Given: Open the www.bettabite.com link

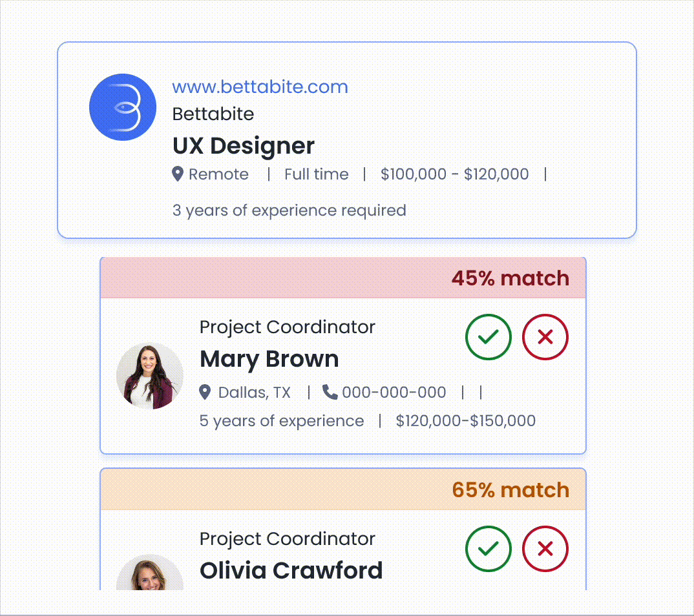Looking at the screenshot, I should (260, 87).
